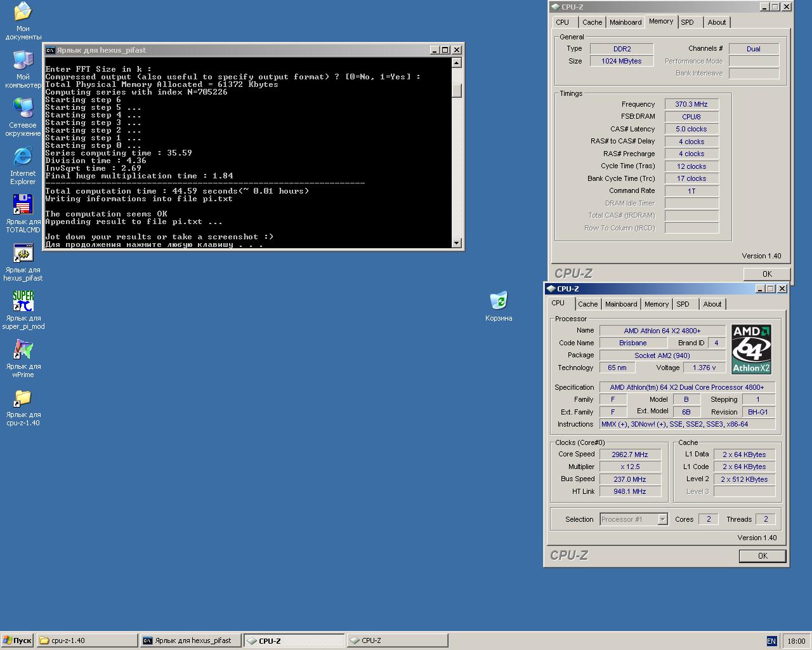812x650 pixels.
Task: Open CPU tab in upper CPU-Z window
Action: pyautogui.click(x=563, y=22)
